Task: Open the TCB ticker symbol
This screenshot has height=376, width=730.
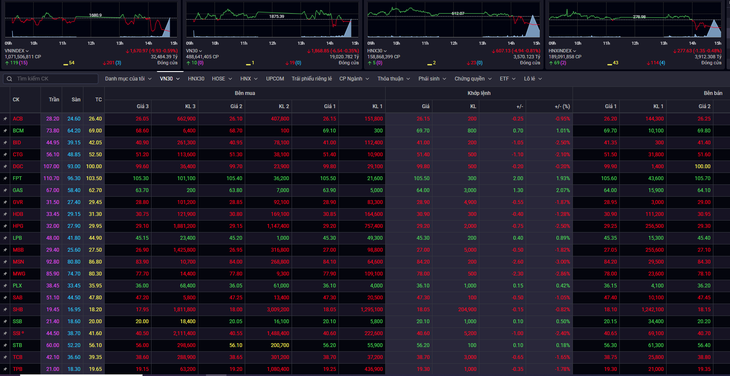Action: click(x=18, y=358)
